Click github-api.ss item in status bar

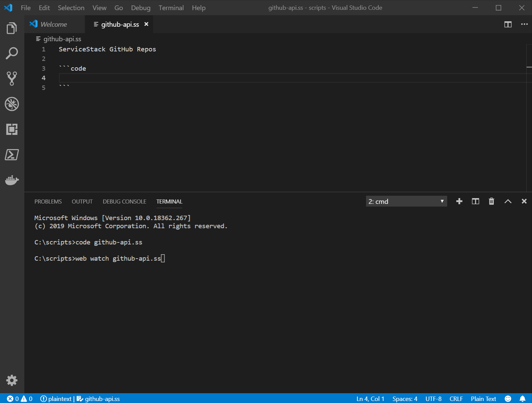[98, 399]
